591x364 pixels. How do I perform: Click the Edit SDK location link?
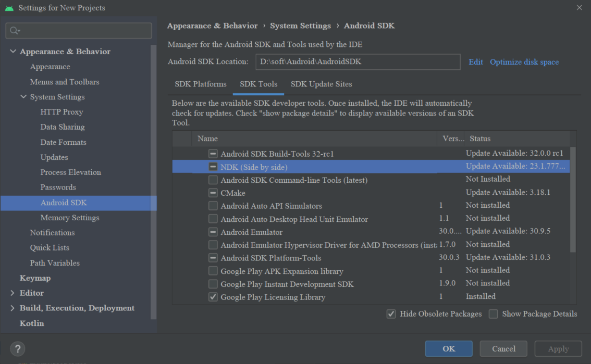[x=476, y=62]
